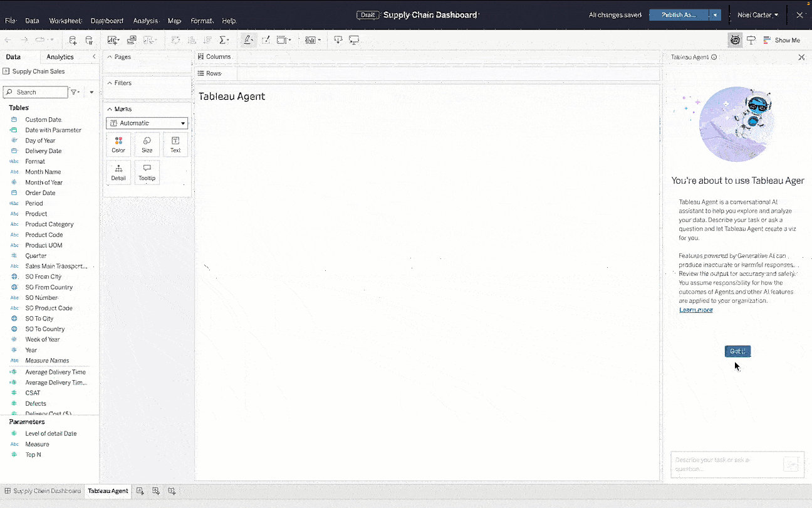The image size is (812, 508).
Task: Click the Search fields input box
Action: [38, 92]
